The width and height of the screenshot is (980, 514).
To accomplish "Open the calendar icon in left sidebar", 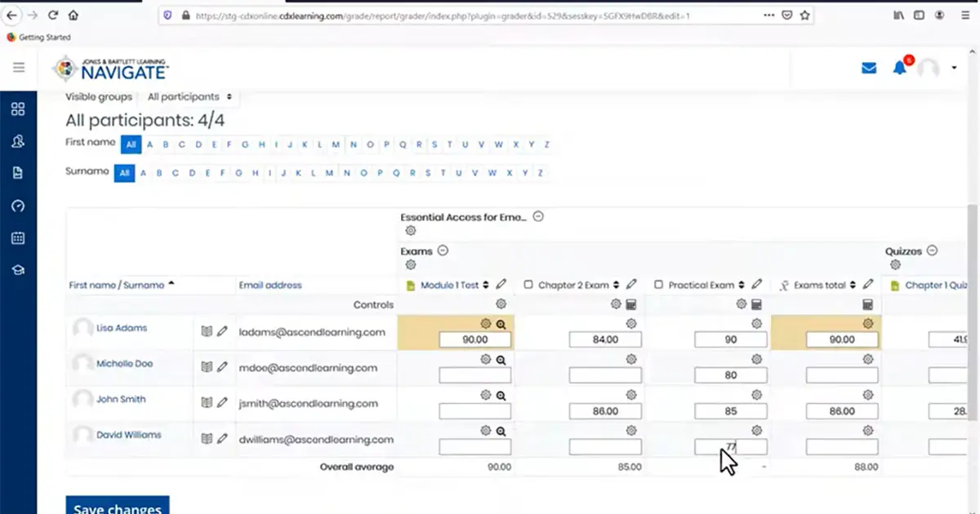I will coord(18,239).
